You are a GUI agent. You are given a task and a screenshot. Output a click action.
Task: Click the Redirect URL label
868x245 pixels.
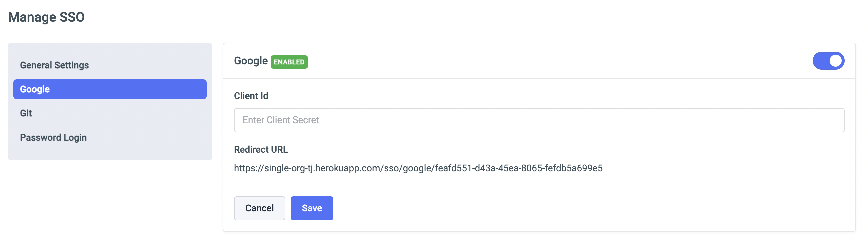pos(260,150)
